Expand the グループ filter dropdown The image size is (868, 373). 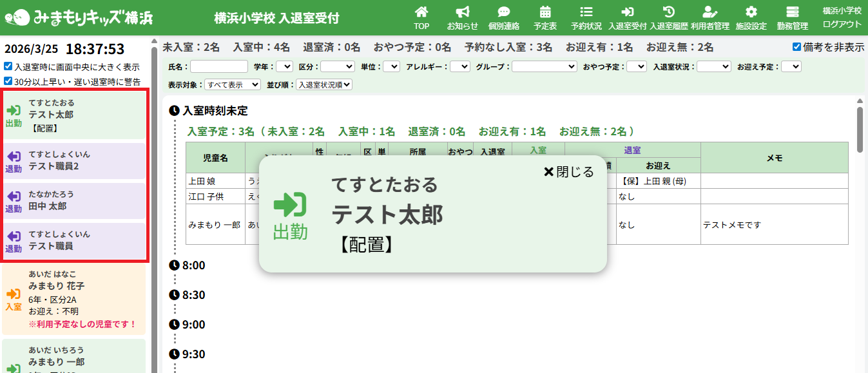(545, 66)
